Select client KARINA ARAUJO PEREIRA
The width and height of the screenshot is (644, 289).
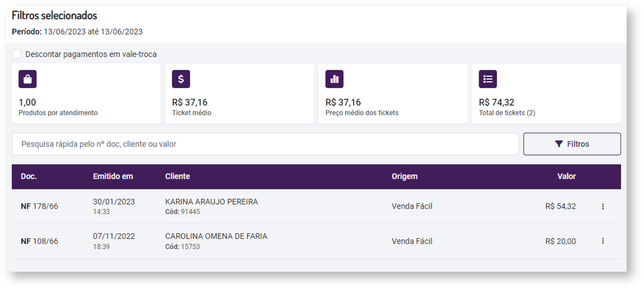click(x=211, y=202)
